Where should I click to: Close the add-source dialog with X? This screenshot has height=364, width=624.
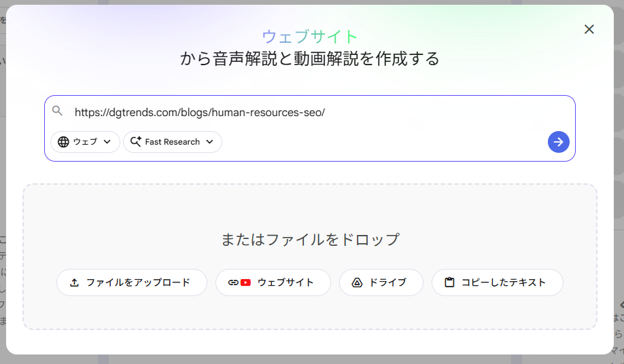pos(589,29)
